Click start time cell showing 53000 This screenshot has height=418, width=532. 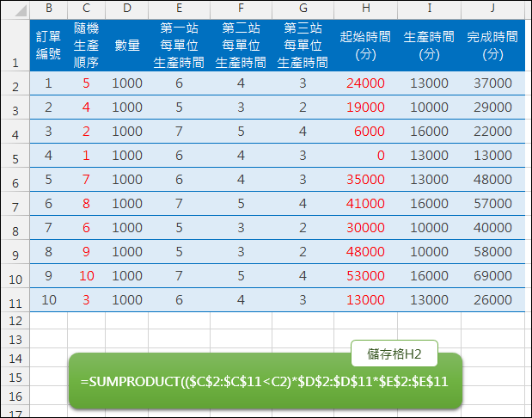[366, 276]
